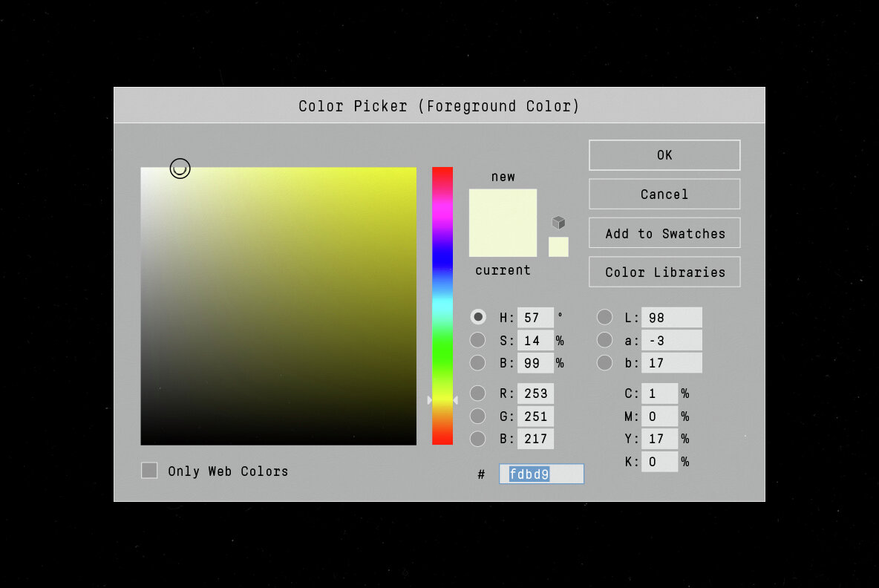This screenshot has height=588, width=879.
Task: Click the K black percentage field
Action: pos(659,461)
